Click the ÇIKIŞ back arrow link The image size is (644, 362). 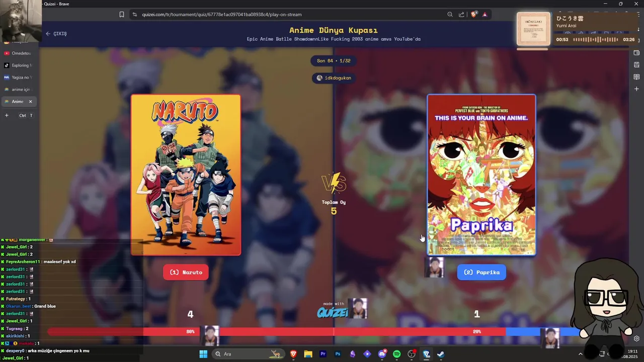[x=56, y=34]
